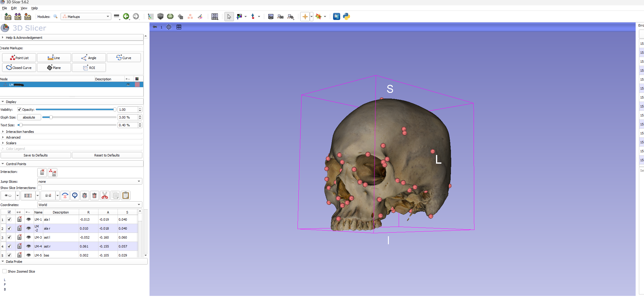Screen dimensions: 644x301
Task: Open the Markups module selector dropdown
Action: tap(86, 17)
